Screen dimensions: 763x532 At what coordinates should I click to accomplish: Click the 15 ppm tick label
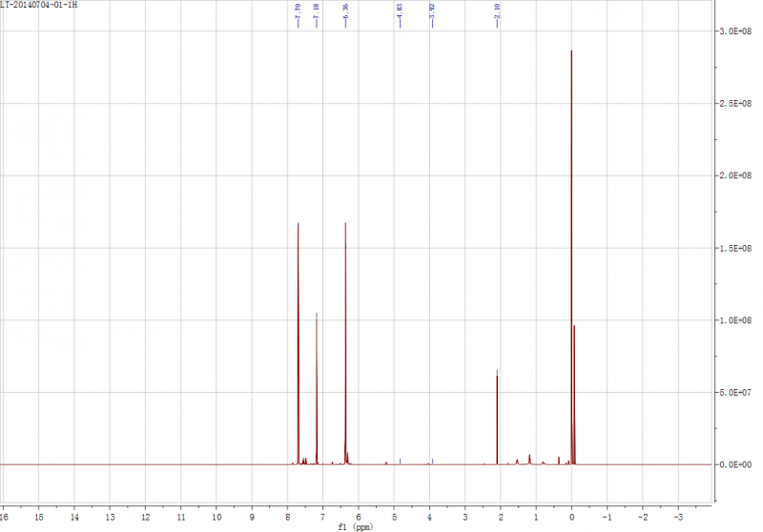[x=39, y=518]
